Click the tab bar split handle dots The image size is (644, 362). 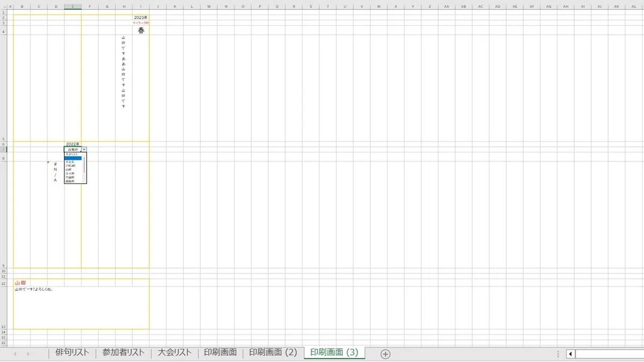point(559,353)
